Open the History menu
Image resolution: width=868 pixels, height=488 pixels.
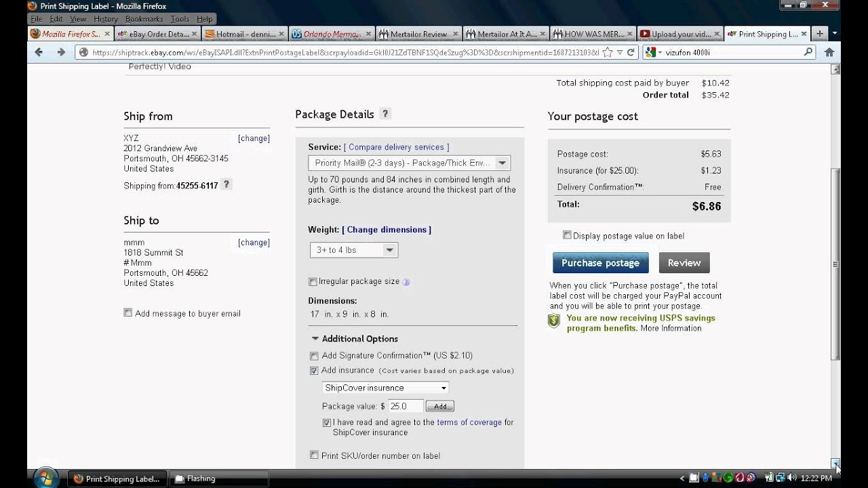tap(106, 19)
